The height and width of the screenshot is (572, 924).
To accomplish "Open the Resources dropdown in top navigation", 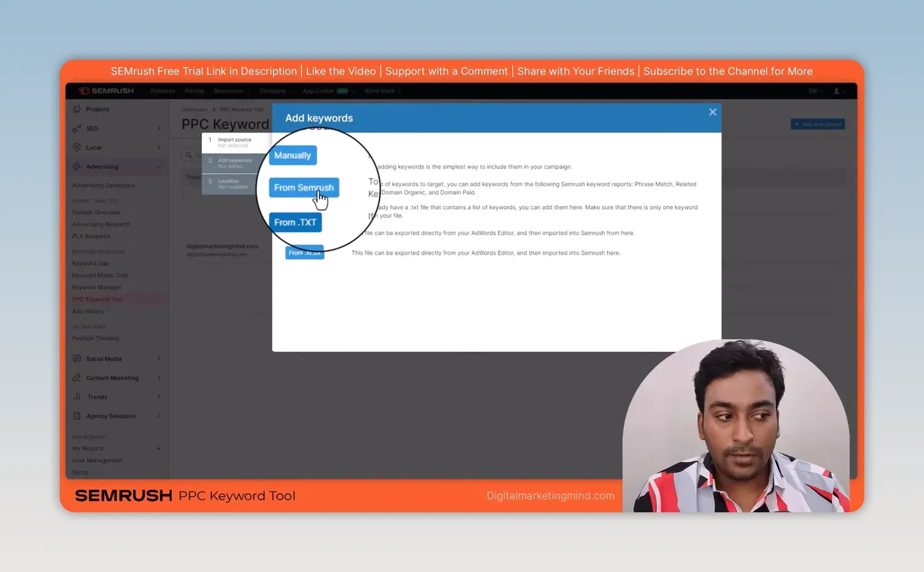I will pyautogui.click(x=231, y=91).
